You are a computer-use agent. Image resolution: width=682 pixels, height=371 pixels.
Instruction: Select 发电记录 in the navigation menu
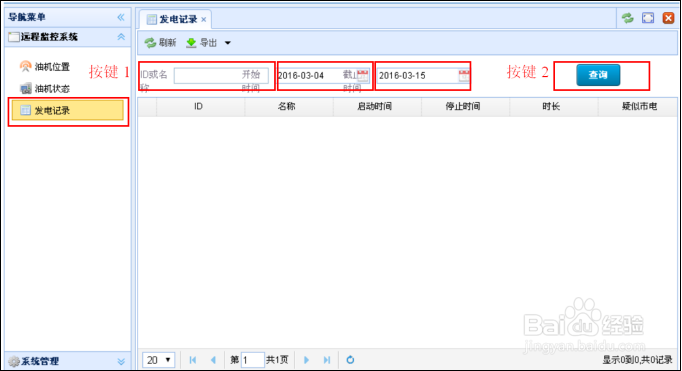pos(68,110)
